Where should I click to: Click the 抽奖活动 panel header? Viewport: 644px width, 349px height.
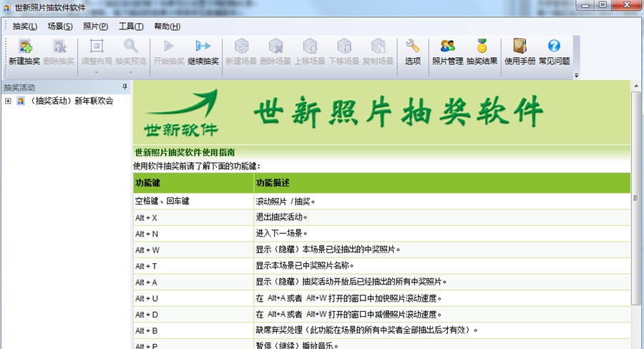[65, 87]
